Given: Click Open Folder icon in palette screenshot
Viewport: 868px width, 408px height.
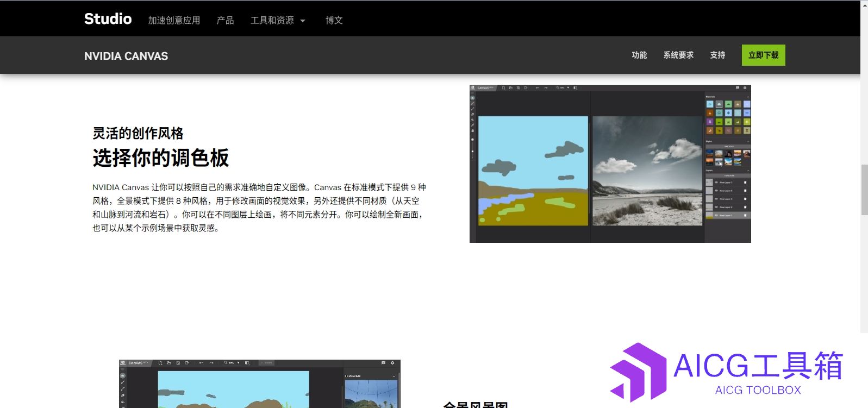Looking at the screenshot, I should point(511,88).
